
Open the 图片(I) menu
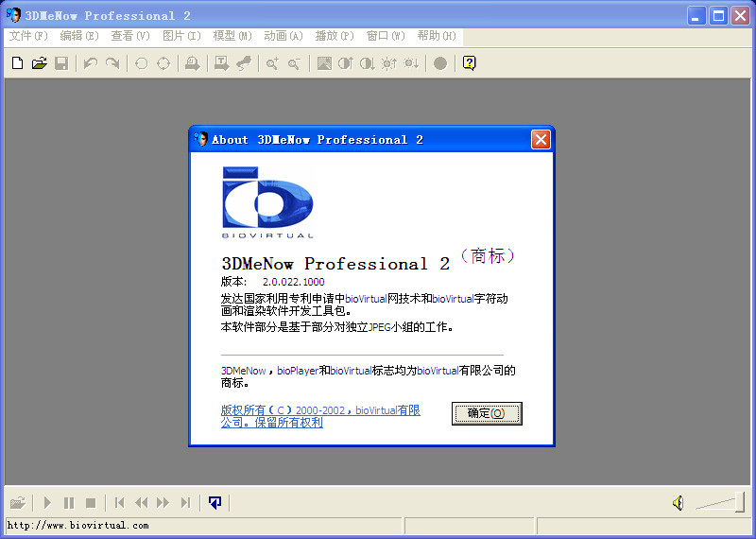click(181, 36)
